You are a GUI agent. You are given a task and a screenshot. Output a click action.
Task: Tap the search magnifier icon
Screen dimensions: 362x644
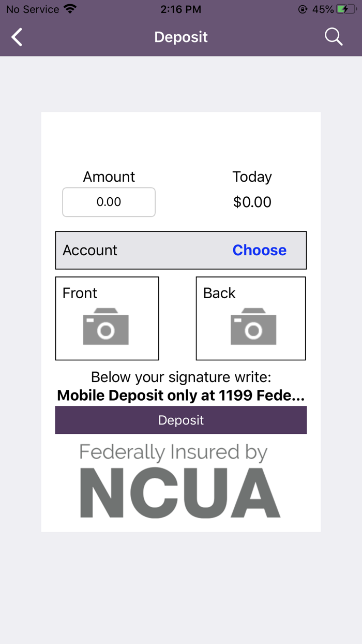tap(334, 37)
